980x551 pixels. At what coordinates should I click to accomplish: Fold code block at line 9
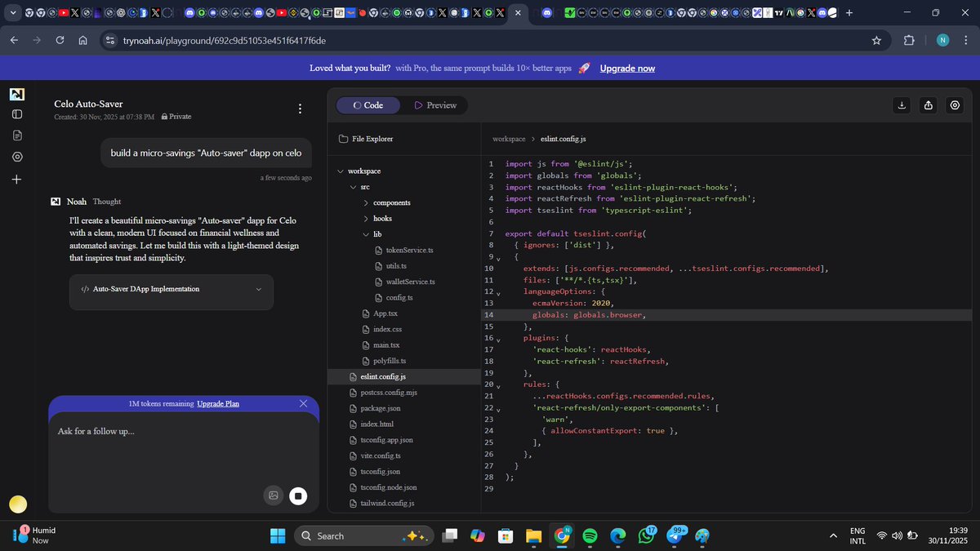tap(498, 259)
